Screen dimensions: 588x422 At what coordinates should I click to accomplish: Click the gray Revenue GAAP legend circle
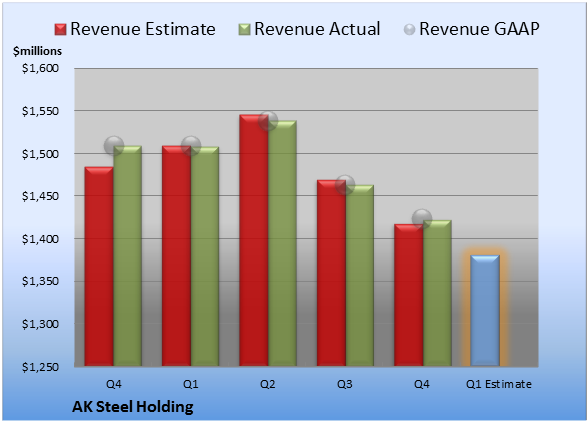point(409,29)
